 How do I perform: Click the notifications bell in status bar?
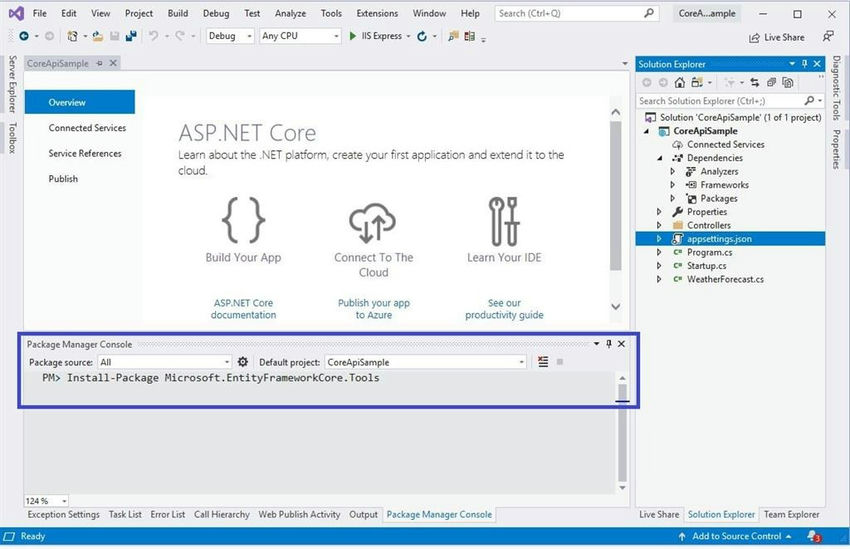[x=814, y=536]
